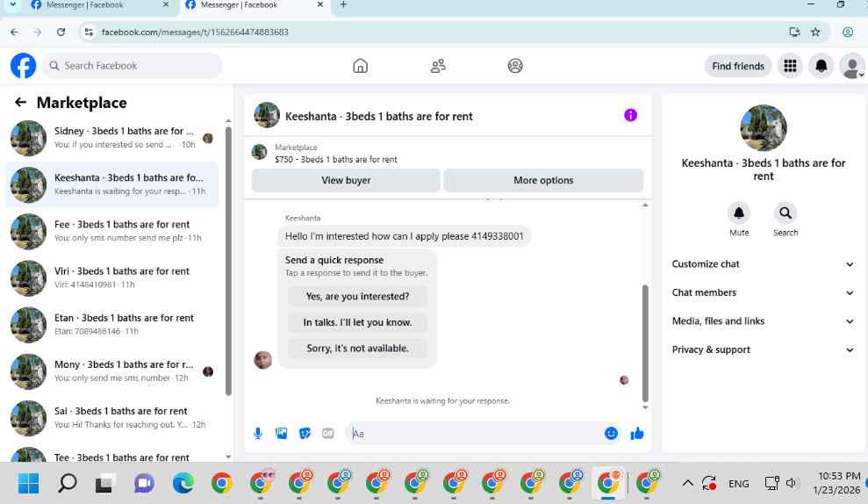868x504 pixels.
Task: Open the Sidney conversation
Action: click(111, 138)
